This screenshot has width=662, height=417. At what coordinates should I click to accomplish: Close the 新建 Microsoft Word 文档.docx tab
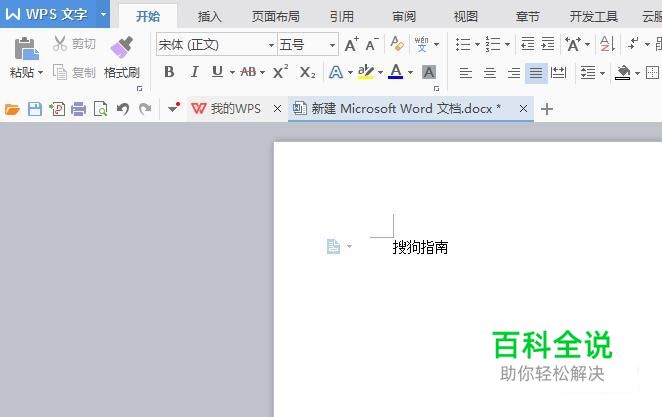click(x=523, y=109)
